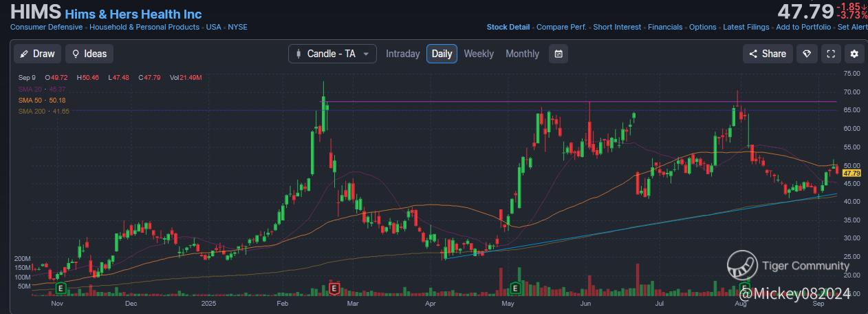This screenshot has height=314, width=868.
Task: Toggle fullscreen chart view
Action: tap(831, 54)
